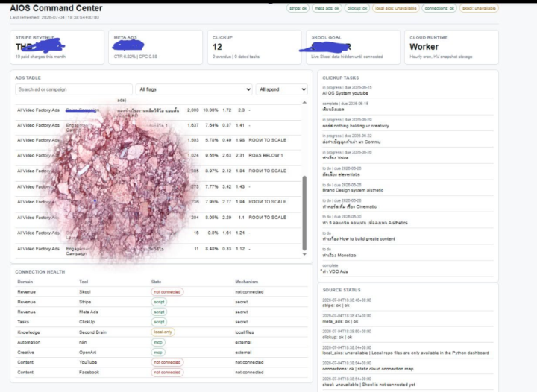Click the Meta Ads row 'script' badge
Viewport: 537px width, 392px height.
pos(159,312)
